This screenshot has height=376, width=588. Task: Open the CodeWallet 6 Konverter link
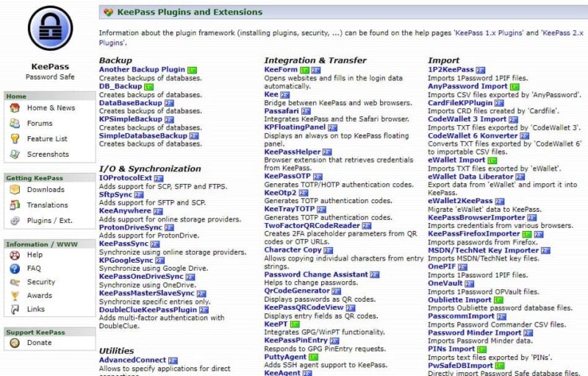point(473,135)
